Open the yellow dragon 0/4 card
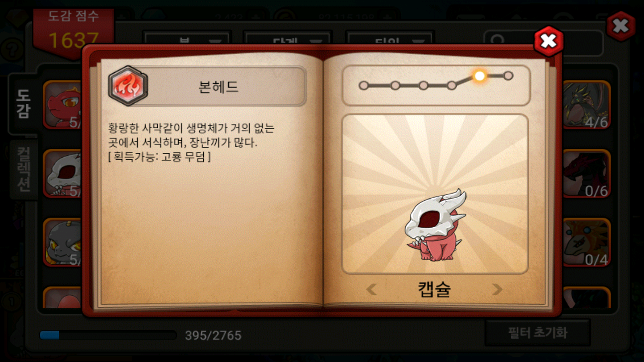Viewport: 644px width, 362px height. point(586,243)
